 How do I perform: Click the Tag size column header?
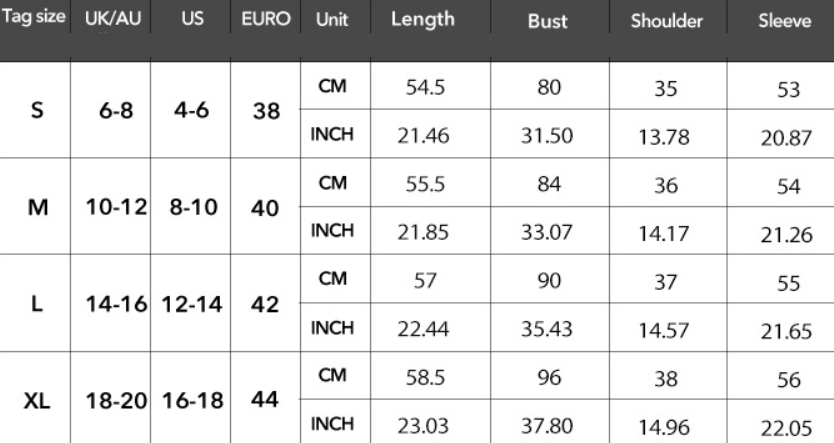(35, 21)
